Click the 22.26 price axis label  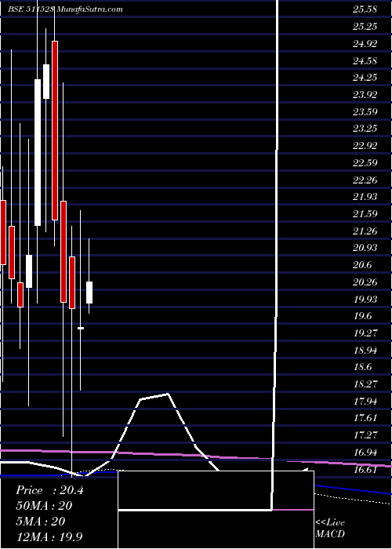pyautogui.click(x=365, y=180)
